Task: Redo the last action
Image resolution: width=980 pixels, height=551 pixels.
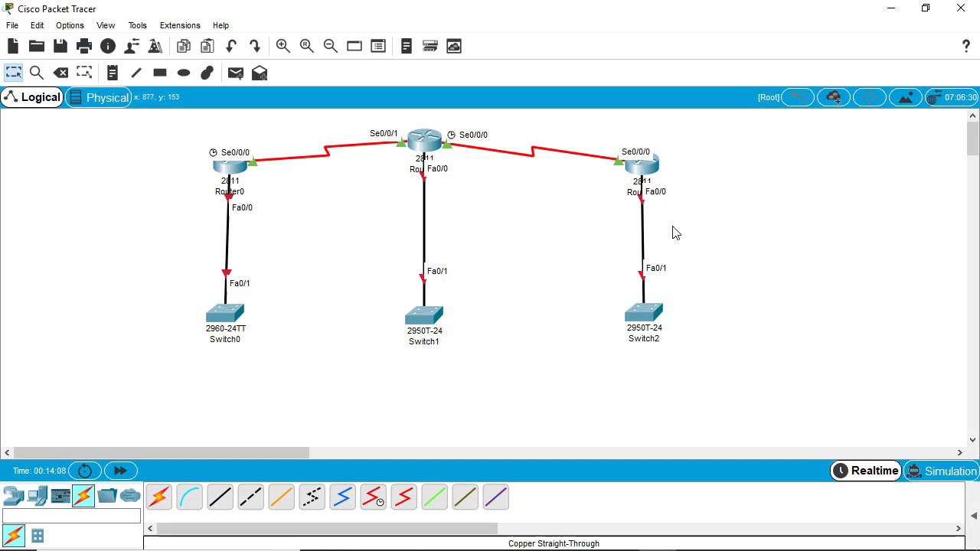Action: coord(255,47)
